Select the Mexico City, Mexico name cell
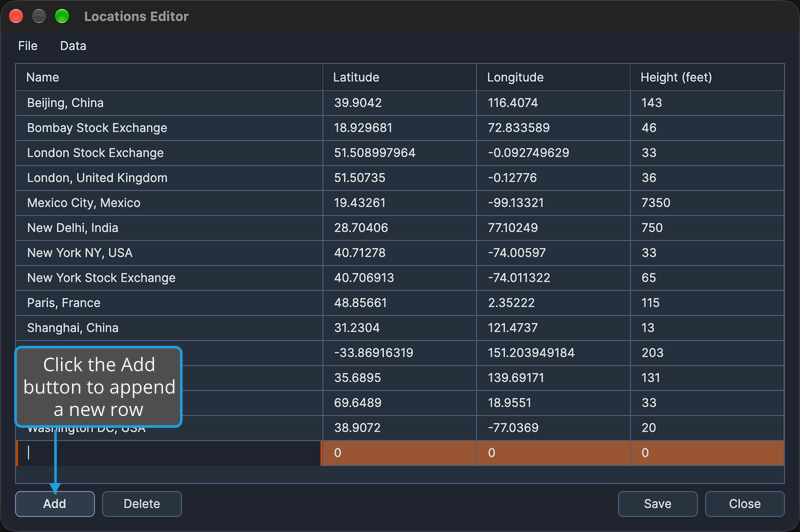 169,203
